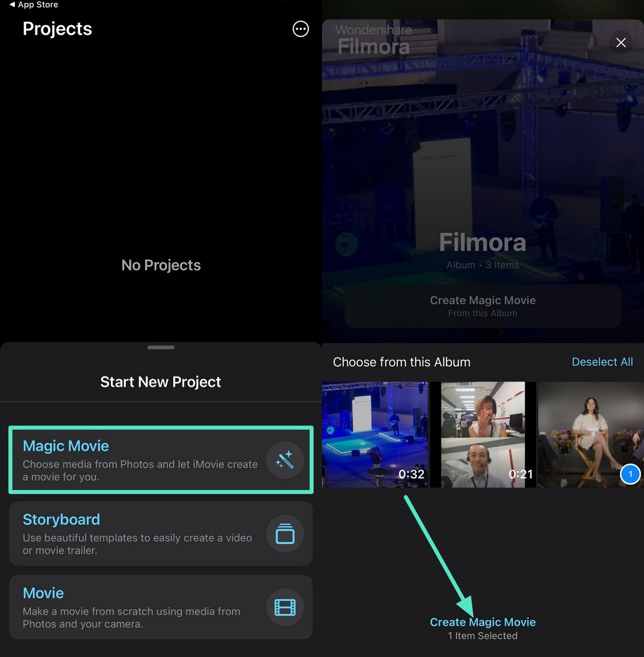Click the 'Projects' heading
This screenshot has width=644, height=657.
click(x=57, y=29)
